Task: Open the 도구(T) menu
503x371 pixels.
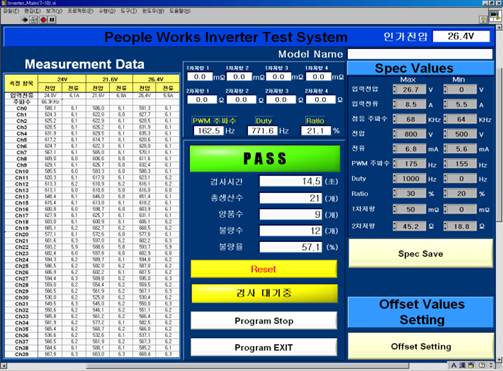Action: tap(129, 11)
